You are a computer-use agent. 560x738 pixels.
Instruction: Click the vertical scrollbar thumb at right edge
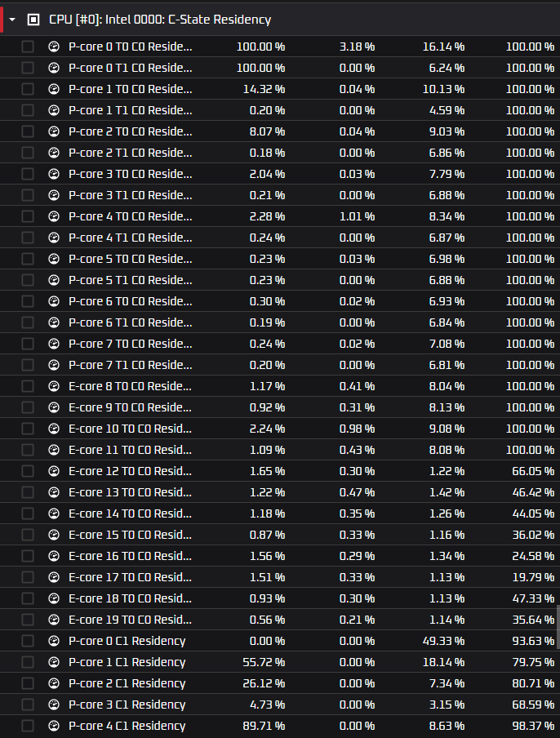pyautogui.click(x=558, y=627)
